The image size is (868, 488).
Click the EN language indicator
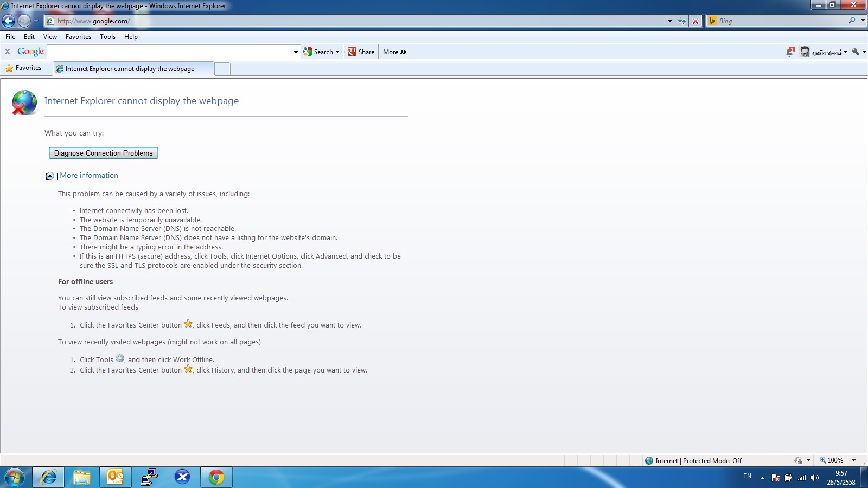[x=747, y=476]
